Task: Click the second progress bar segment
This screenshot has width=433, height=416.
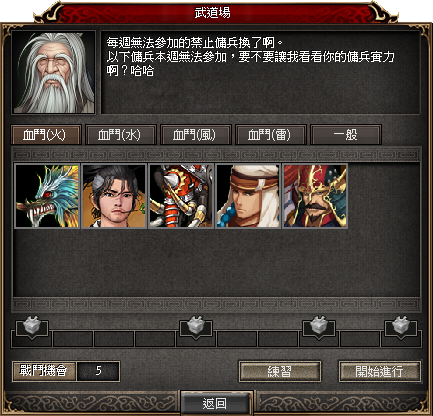Action: (x=73, y=339)
